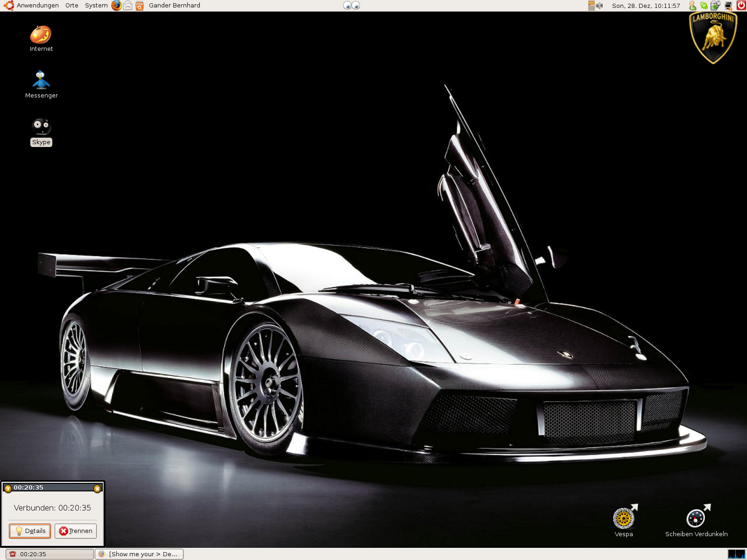The height and width of the screenshot is (560, 747).
Task: Click the battery status tray icon
Action: pyautogui.click(x=715, y=6)
